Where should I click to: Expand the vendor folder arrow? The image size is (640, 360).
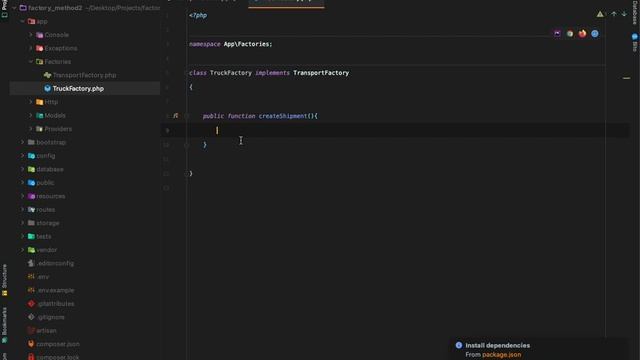tap(23, 250)
